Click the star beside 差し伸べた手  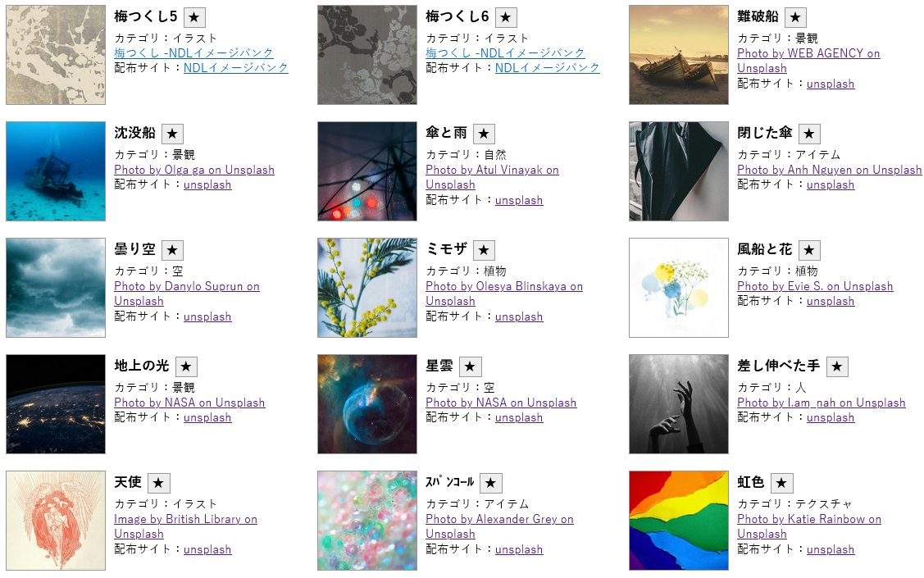pos(837,366)
